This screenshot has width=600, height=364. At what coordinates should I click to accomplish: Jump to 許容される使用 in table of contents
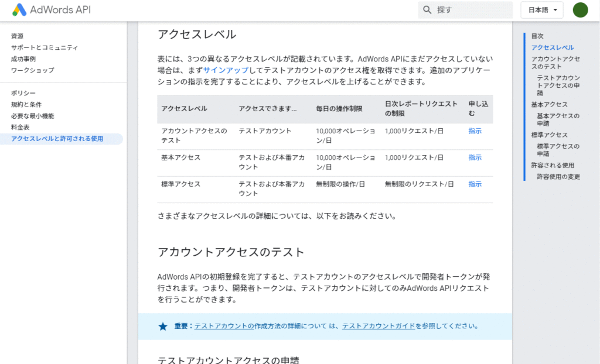tap(553, 165)
